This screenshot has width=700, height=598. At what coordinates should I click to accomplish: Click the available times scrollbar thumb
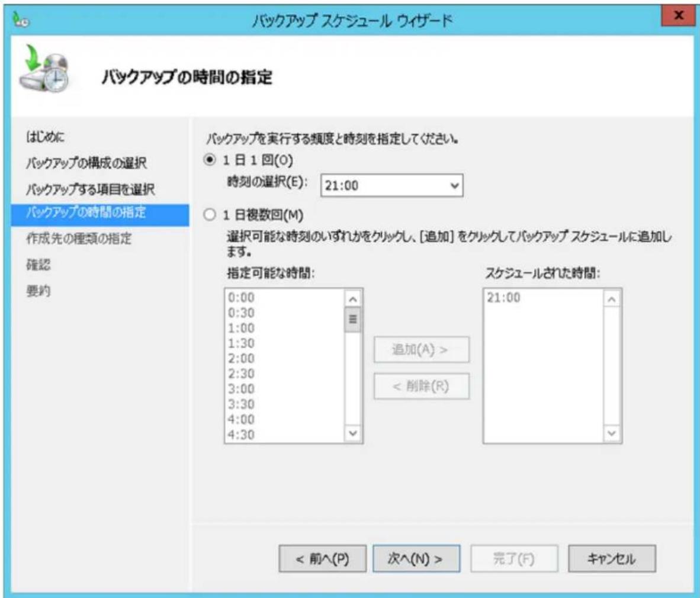point(353,320)
